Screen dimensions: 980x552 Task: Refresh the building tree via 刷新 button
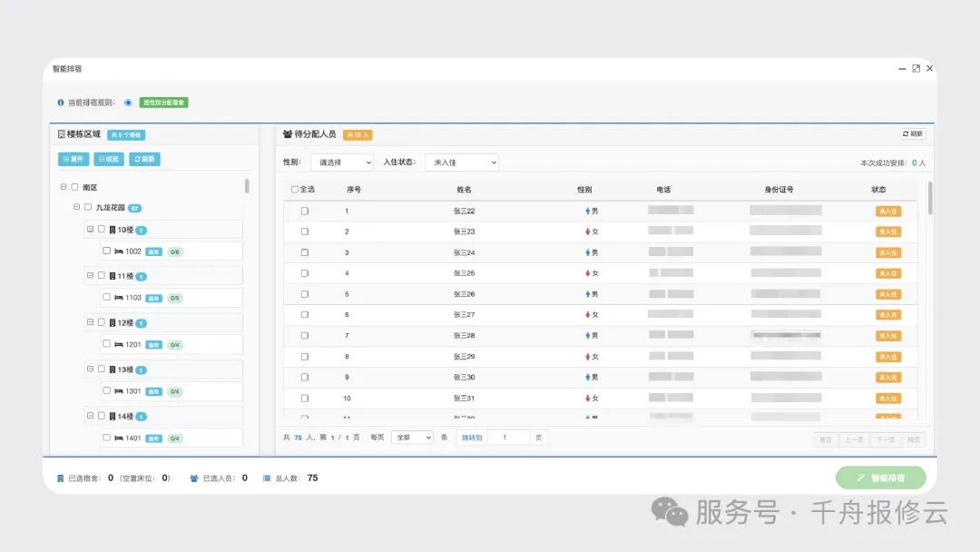pyautogui.click(x=143, y=158)
